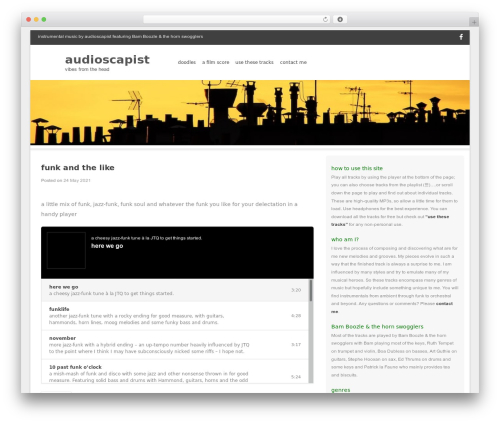Select 'here we go' playlist track
This screenshot has height=423, width=500.
point(175,290)
